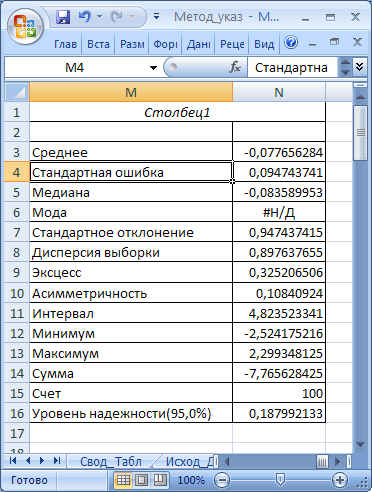Viewport: 372px width, 492px height.
Task: Select the Мода label cell
Action: (x=131, y=212)
